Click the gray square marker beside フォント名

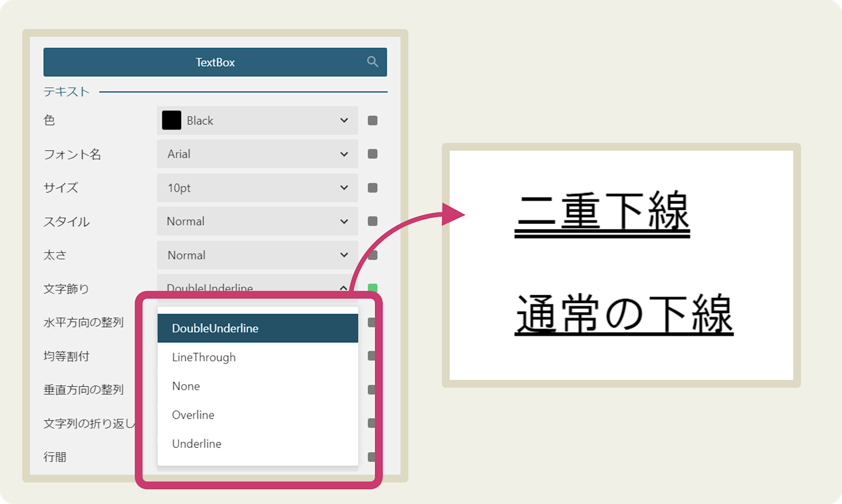point(373,154)
